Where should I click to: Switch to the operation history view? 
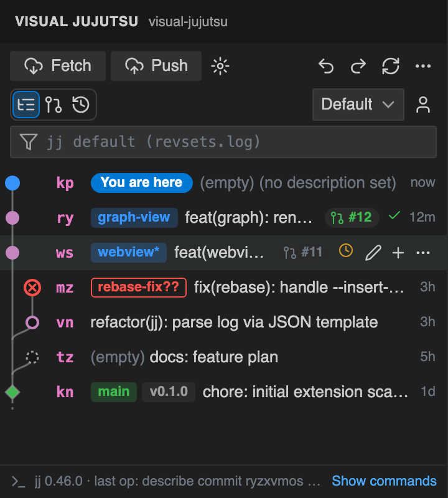click(x=81, y=105)
